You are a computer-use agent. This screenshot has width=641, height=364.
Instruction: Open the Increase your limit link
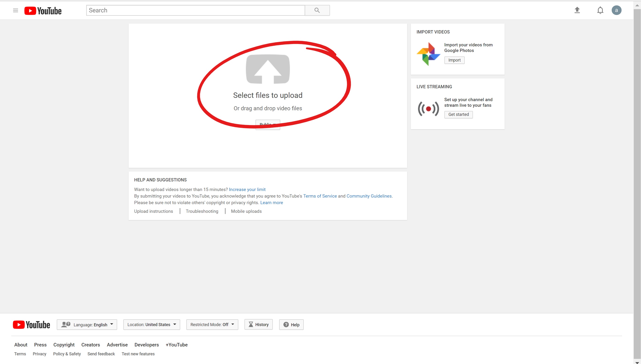pyautogui.click(x=247, y=189)
